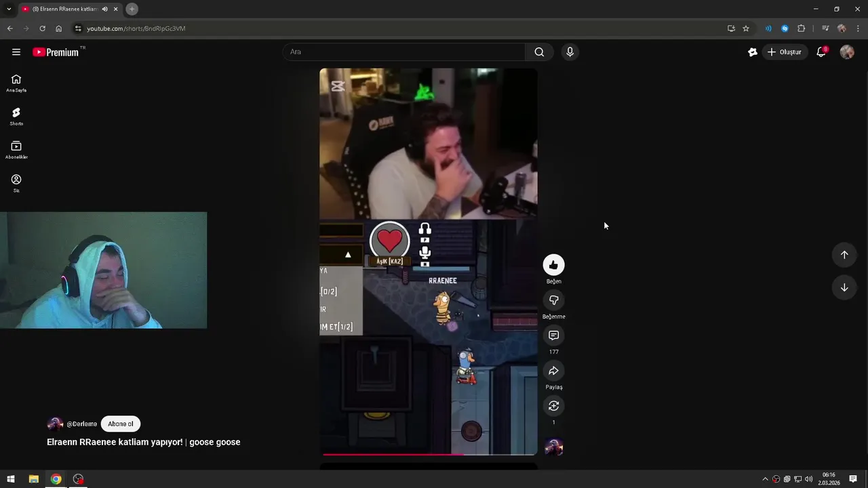Open Abonelikler in the sidebar
The height and width of the screenshot is (488, 868).
point(16,150)
